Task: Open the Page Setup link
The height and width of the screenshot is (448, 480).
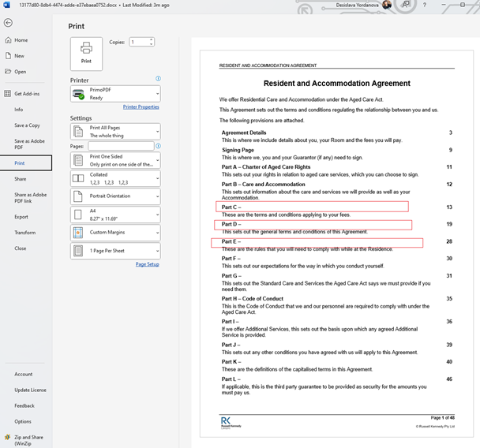Action: click(x=148, y=264)
